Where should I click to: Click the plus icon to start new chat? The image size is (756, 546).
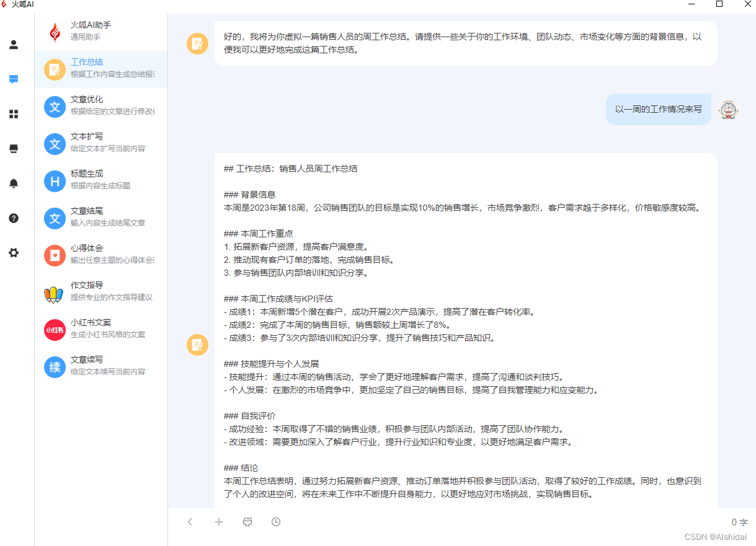point(219,522)
